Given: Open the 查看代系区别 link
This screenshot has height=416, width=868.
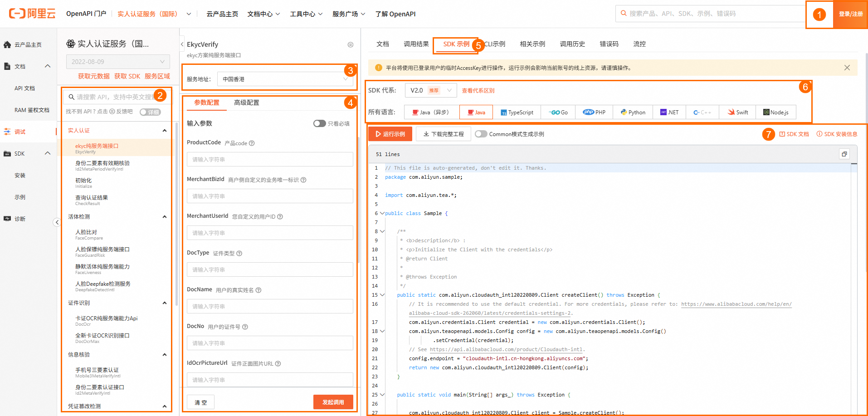Looking at the screenshot, I should tap(478, 91).
